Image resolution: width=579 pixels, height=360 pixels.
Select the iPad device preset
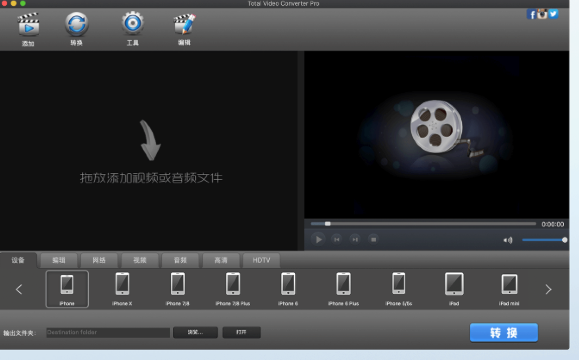tap(454, 289)
